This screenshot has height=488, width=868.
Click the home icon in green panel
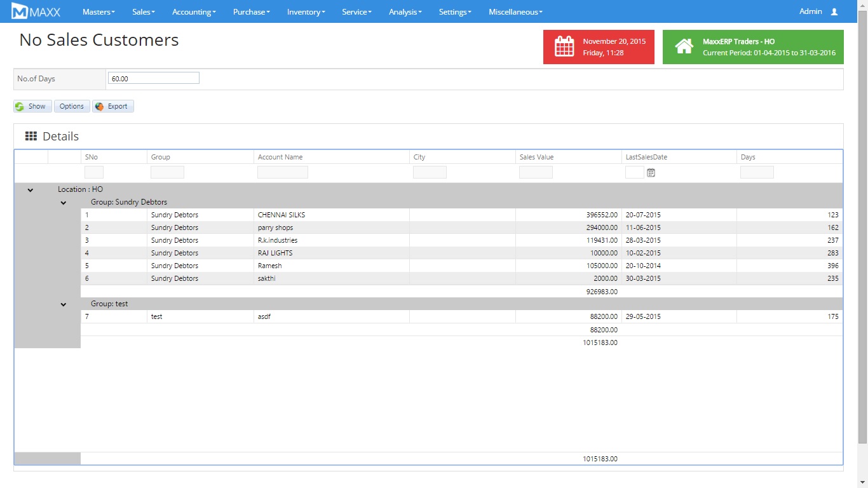(684, 47)
